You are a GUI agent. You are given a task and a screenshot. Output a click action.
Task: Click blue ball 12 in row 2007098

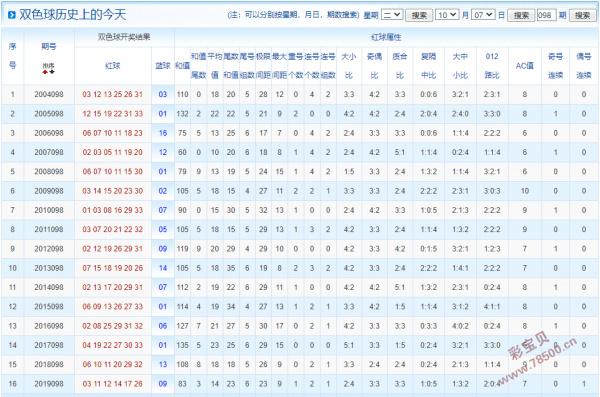point(163,152)
